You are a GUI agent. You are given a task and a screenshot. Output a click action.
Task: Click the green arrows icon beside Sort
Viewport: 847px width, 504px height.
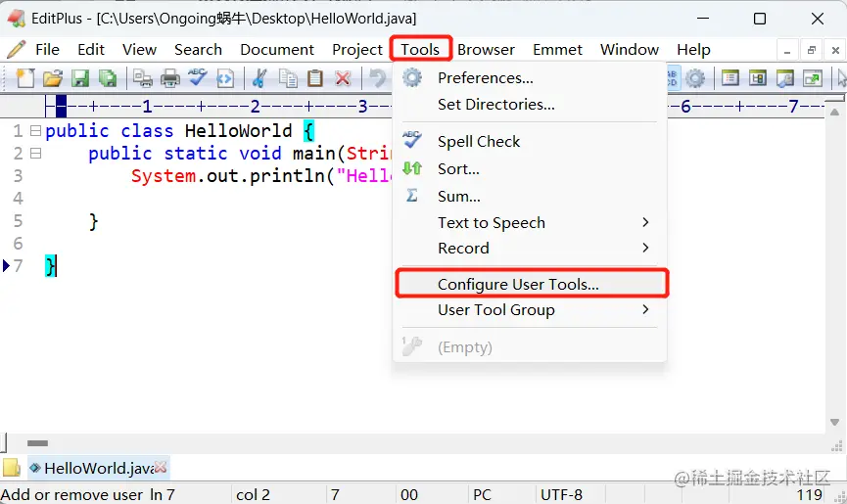(x=412, y=168)
